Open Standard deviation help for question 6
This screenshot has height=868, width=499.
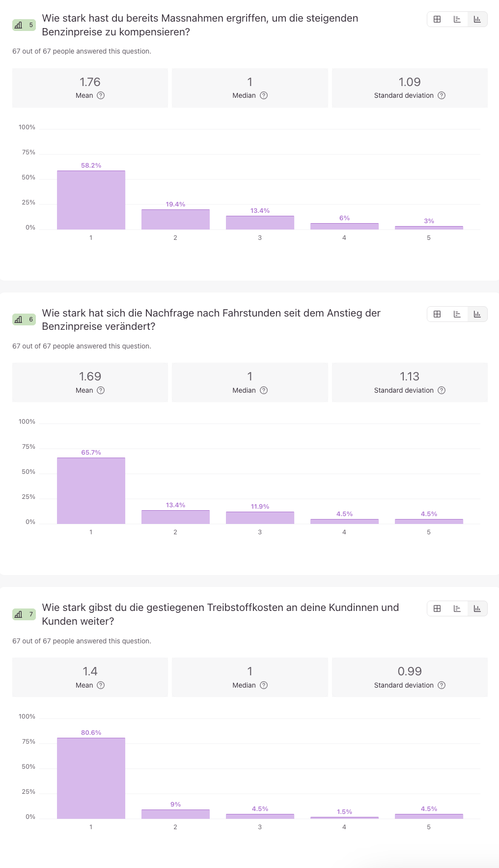tap(441, 390)
